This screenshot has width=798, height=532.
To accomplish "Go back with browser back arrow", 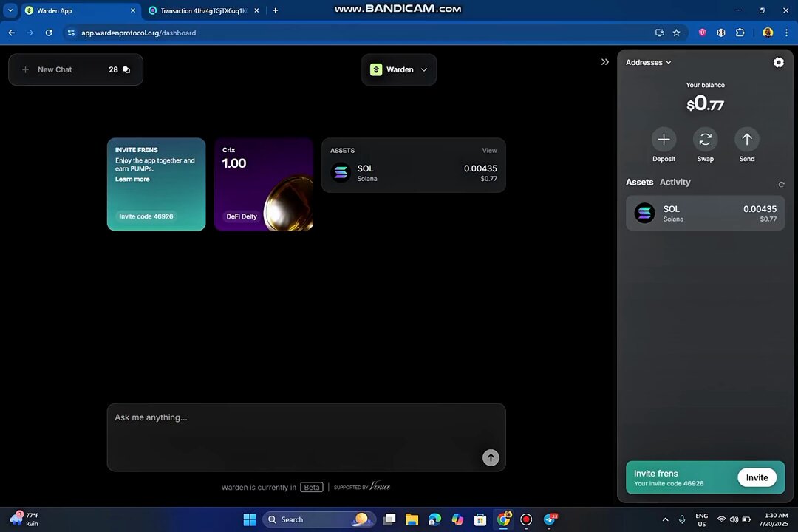I will pos(11,33).
